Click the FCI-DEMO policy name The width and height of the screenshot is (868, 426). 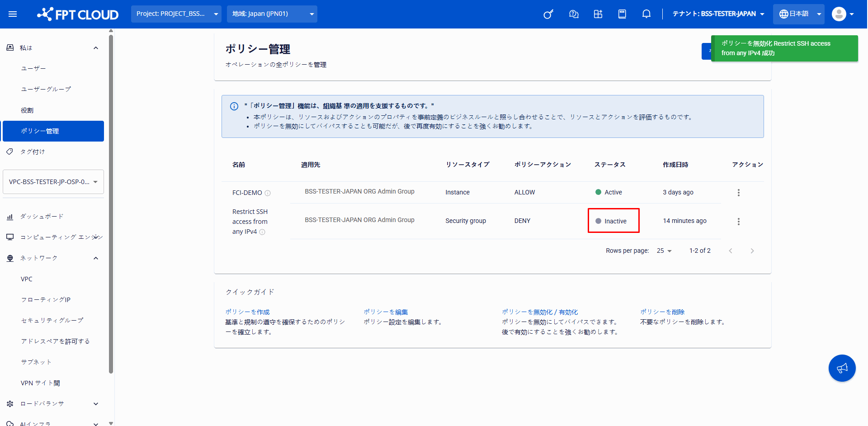tap(247, 193)
